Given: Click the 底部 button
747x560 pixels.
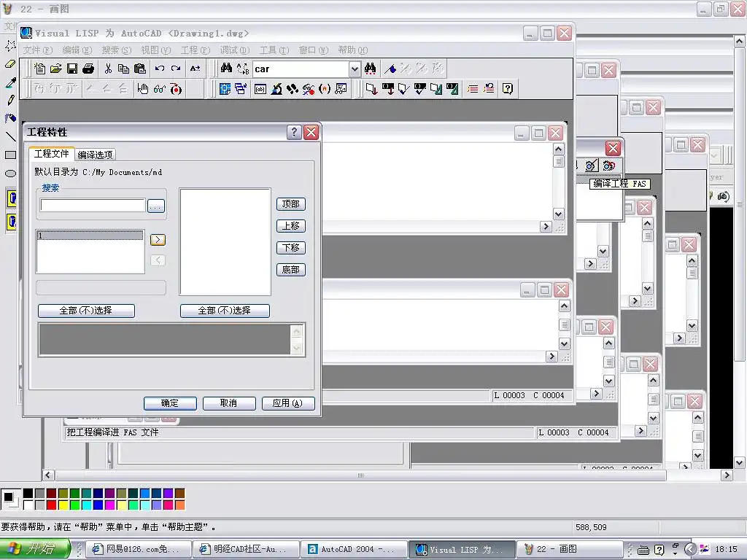Looking at the screenshot, I should [290, 270].
